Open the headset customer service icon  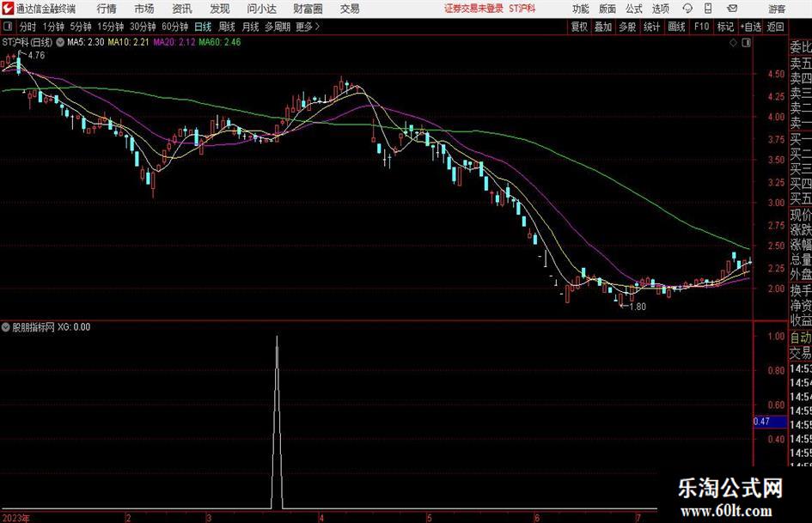click(687, 9)
